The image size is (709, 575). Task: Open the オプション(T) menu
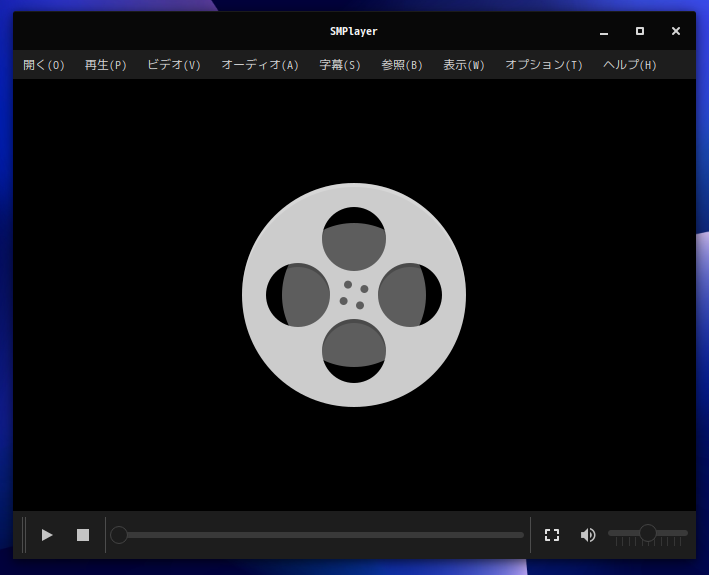point(544,65)
